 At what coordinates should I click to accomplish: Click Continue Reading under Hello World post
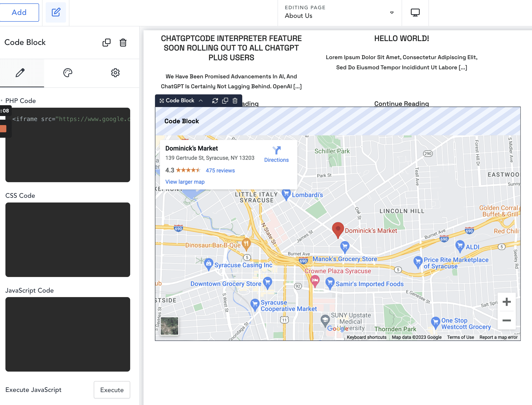pyautogui.click(x=401, y=104)
